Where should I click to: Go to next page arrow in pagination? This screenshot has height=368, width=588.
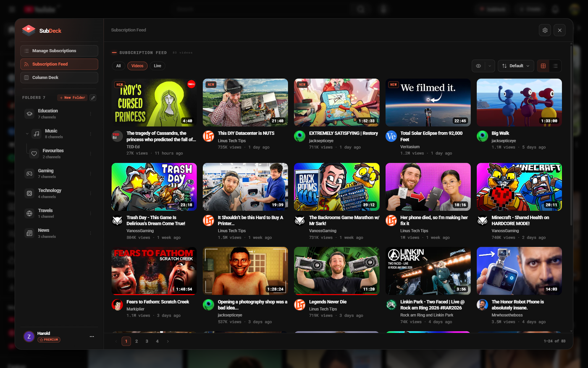168,341
